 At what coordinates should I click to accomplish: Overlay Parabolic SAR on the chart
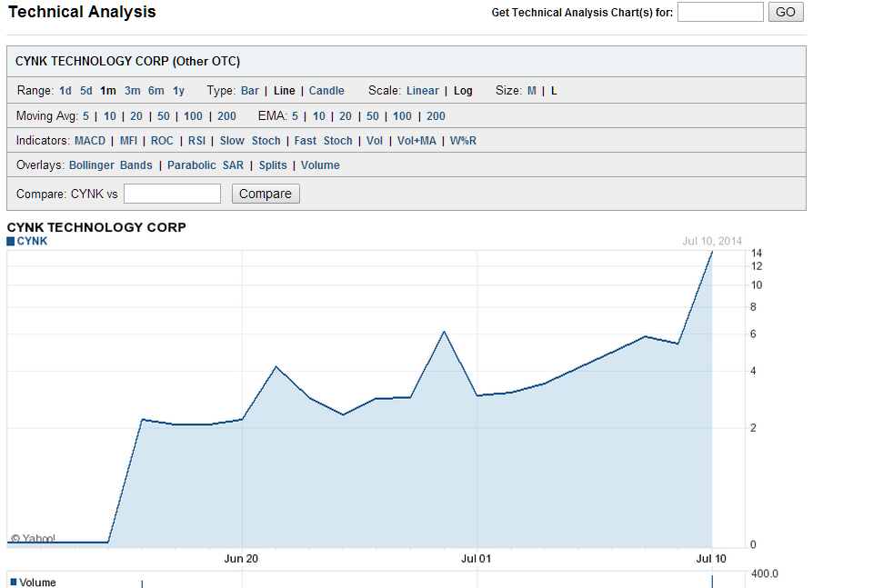pyautogui.click(x=206, y=165)
